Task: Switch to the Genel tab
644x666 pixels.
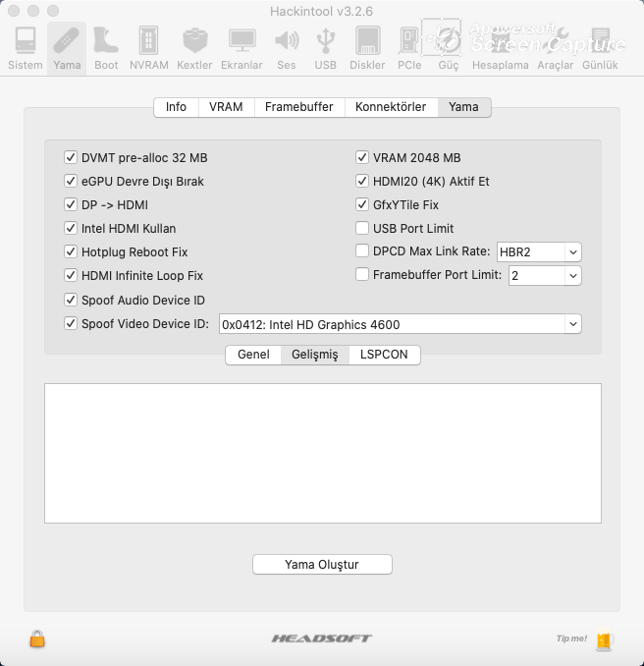Action: click(253, 355)
